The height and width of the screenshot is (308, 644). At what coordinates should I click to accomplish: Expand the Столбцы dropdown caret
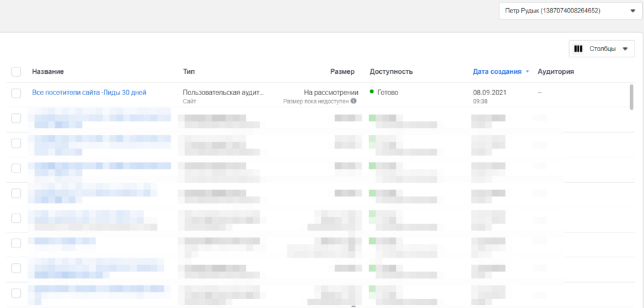tap(625, 49)
